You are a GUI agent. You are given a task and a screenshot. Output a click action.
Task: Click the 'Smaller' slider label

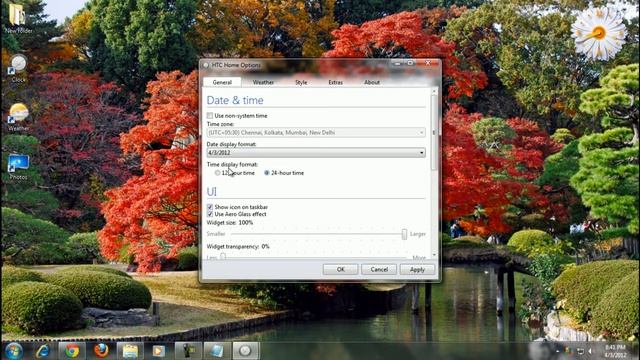tap(216, 234)
